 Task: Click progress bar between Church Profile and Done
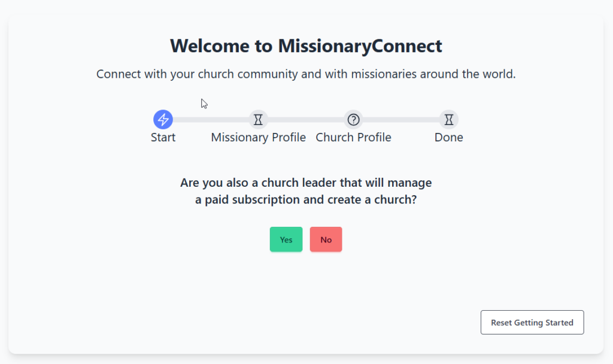pyautogui.click(x=401, y=120)
